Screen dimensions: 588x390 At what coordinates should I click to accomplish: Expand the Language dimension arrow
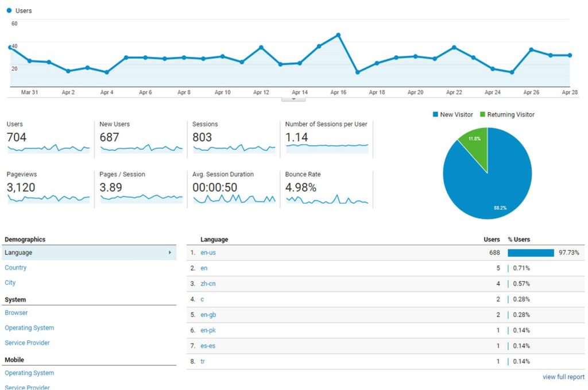[169, 253]
